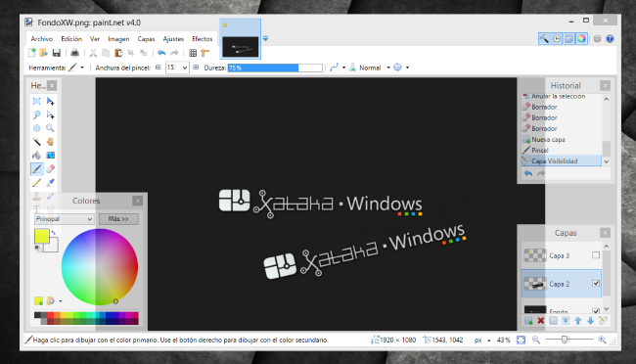Select the Magic Wand tool
636x364 pixels.
tap(36, 142)
